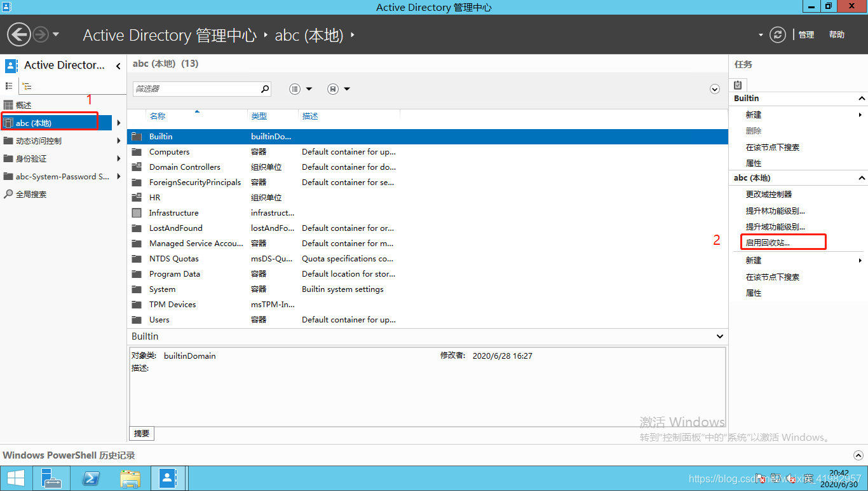Select the Users container folder icon

137,319
